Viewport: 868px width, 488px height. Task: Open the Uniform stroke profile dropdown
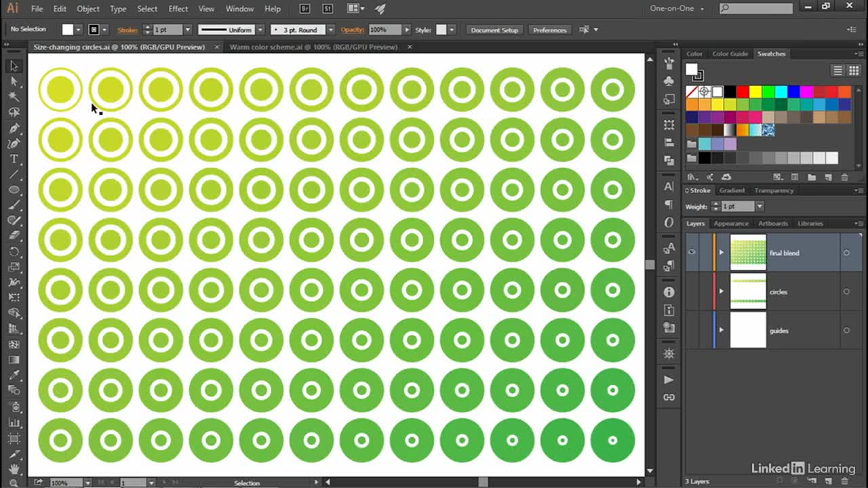coord(260,30)
